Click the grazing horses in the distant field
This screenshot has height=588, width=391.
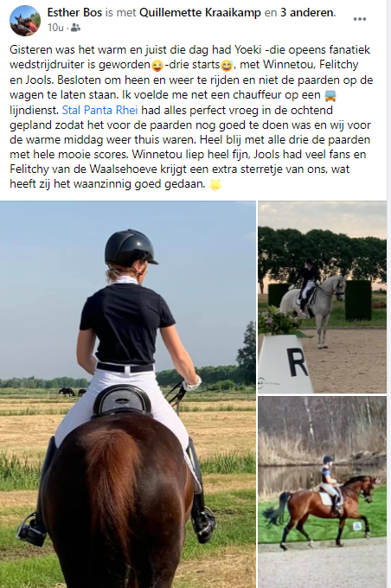coord(72,392)
